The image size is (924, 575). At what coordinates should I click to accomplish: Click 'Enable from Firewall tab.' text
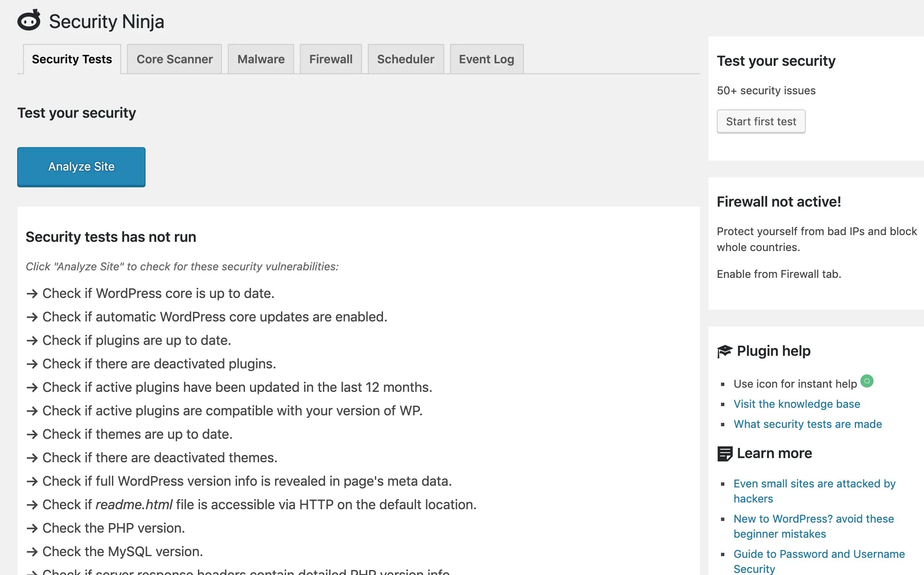pos(779,274)
